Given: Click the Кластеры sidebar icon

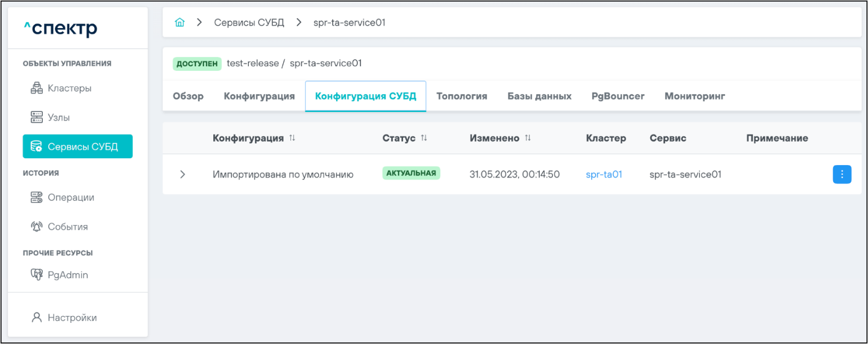Looking at the screenshot, I should click(37, 89).
